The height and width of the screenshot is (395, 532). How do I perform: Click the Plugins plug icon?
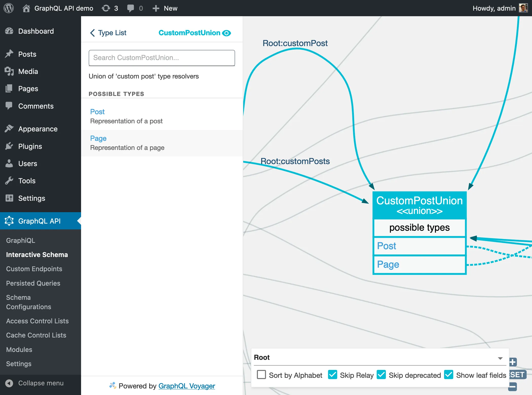(9, 146)
